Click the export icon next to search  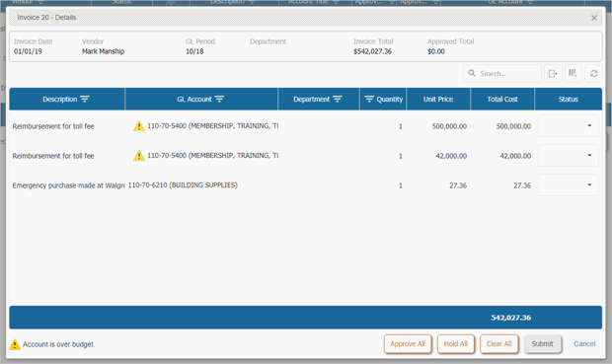pos(553,73)
